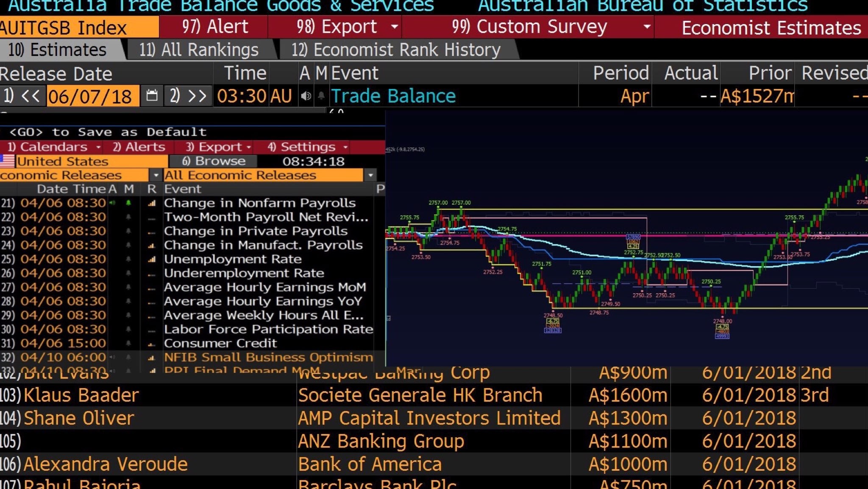Click the bell icon next to Trade Balance

coord(321,96)
